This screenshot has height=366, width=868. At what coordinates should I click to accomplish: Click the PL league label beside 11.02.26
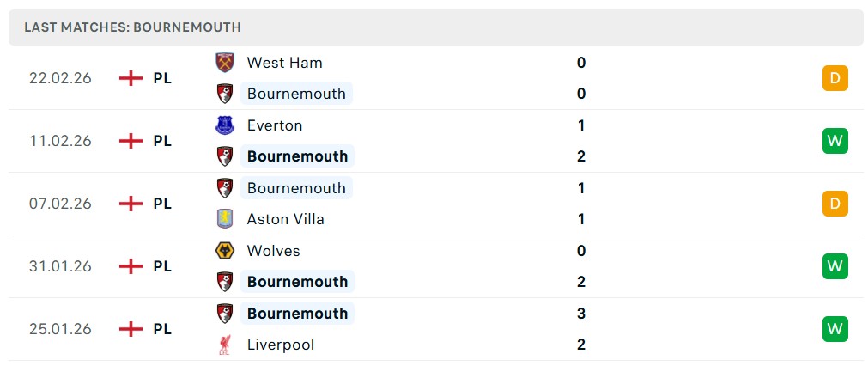162,141
